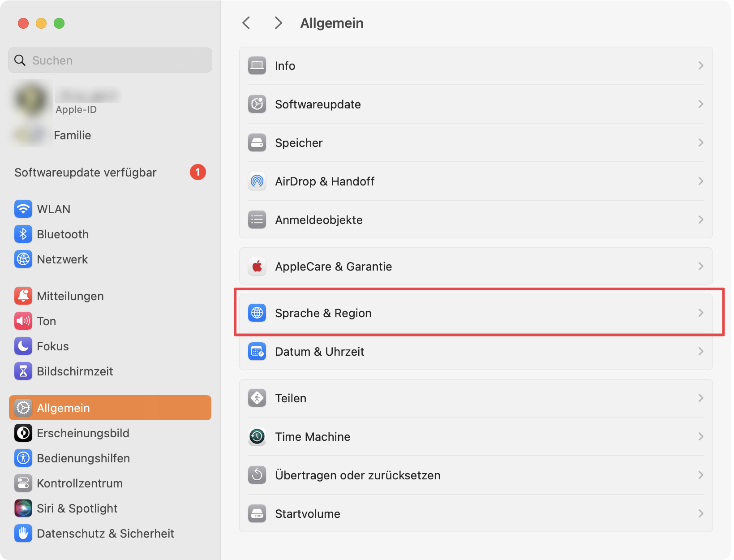Click the AirDrop & Handoff icon
The image size is (734, 560).
pyautogui.click(x=257, y=181)
